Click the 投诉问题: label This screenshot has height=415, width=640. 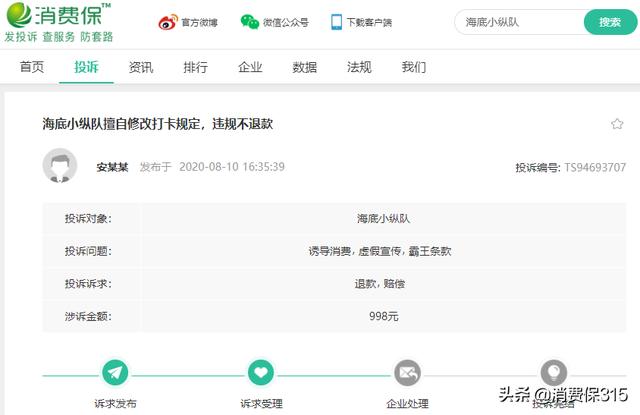pos(88,251)
